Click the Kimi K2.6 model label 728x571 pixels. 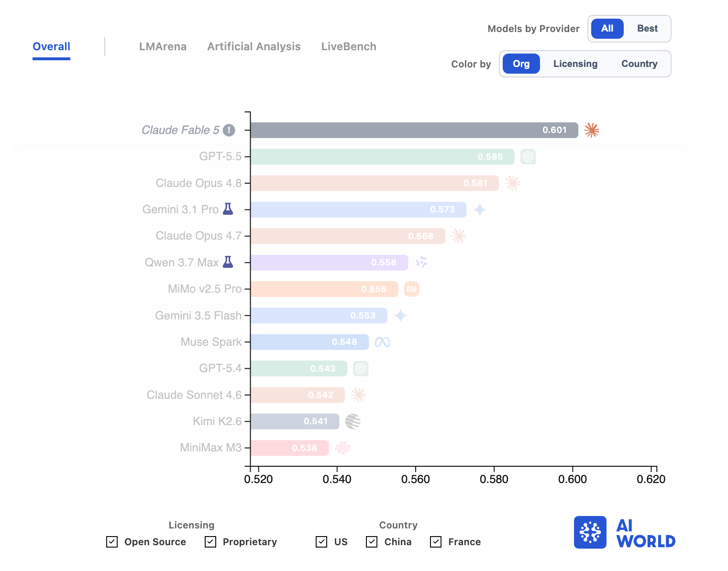pyautogui.click(x=217, y=421)
